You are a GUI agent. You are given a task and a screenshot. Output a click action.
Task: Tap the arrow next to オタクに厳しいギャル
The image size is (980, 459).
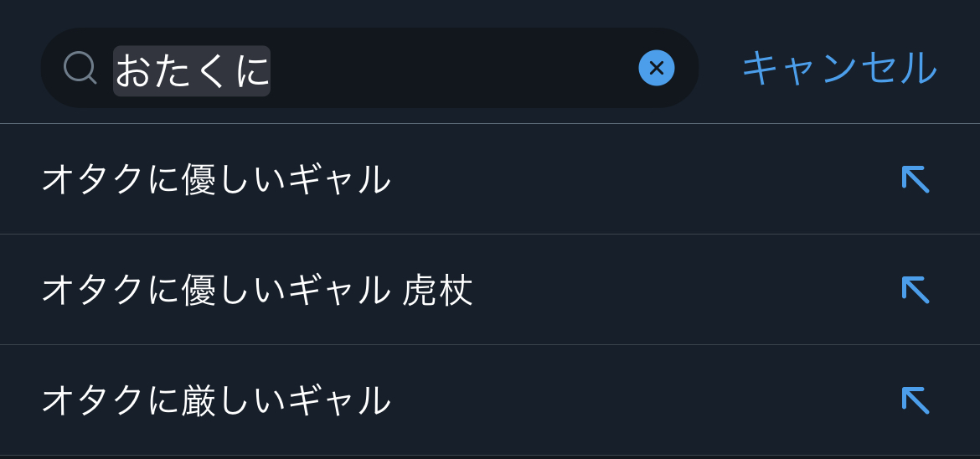(x=915, y=400)
